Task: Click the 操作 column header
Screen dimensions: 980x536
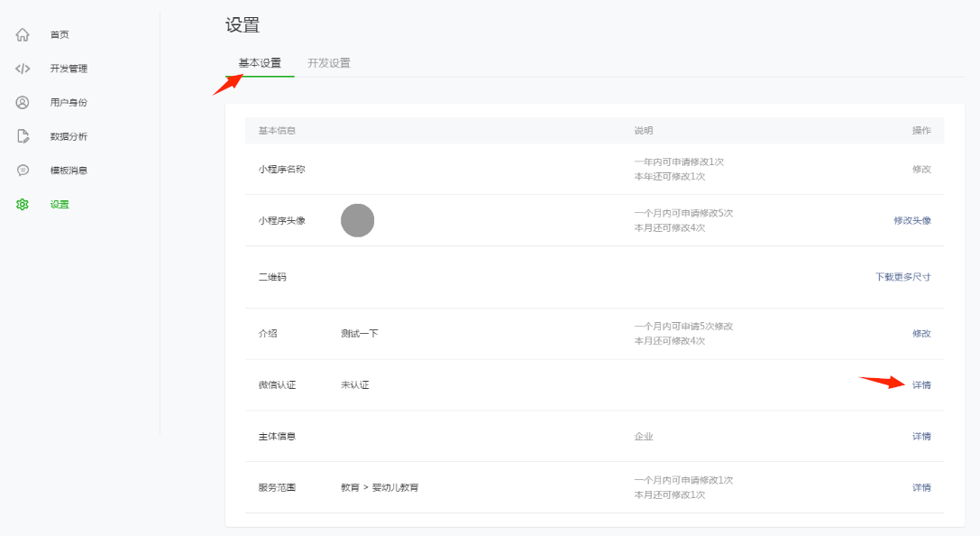Action: pos(921,131)
